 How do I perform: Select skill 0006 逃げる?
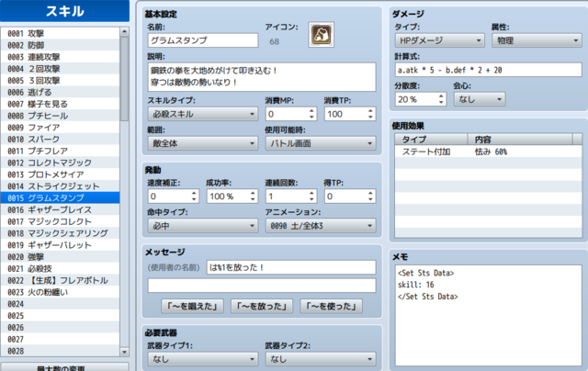coord(60,92)
